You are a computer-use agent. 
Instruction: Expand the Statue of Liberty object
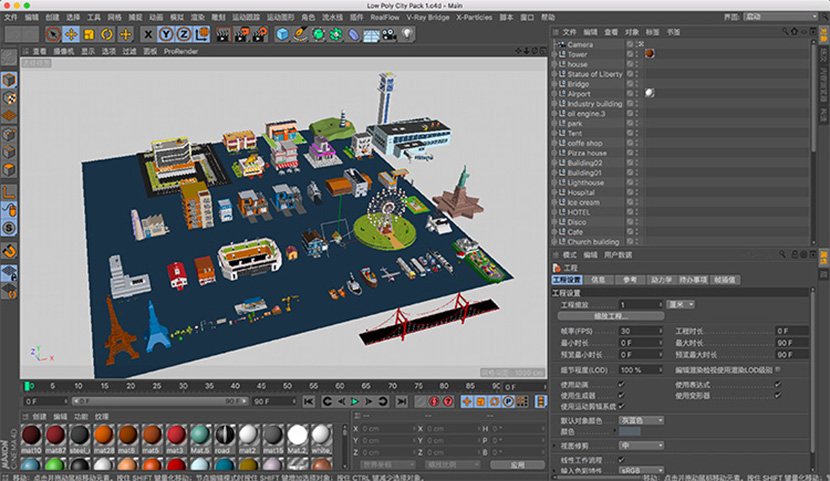554,74
